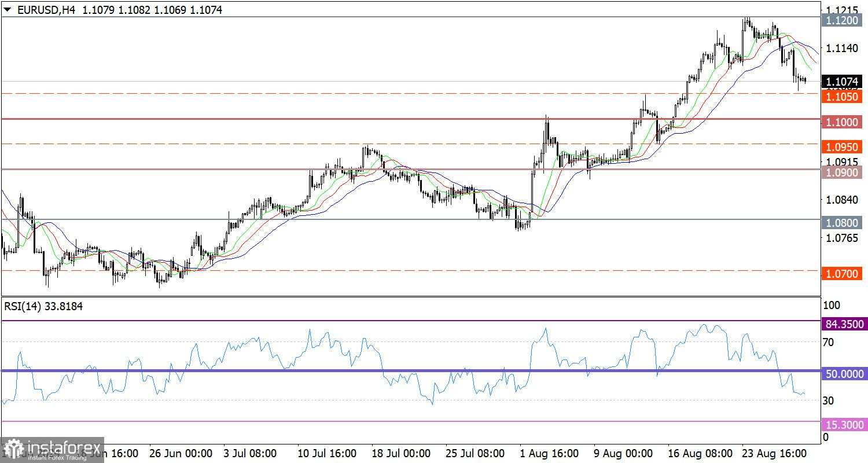Click the 1.0765 price axis value
868x463 pixels.
[843, 238]
